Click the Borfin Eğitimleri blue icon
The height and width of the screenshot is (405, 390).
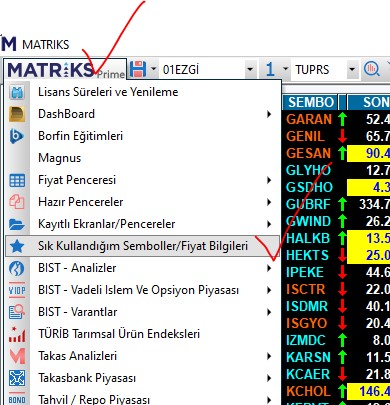tap(17, 136)
